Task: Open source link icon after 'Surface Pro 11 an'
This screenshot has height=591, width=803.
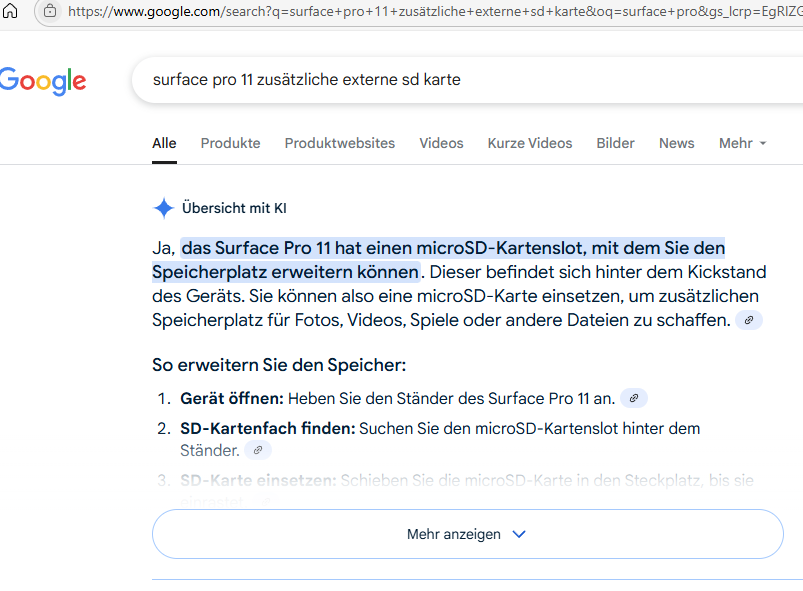Action: 633,398
